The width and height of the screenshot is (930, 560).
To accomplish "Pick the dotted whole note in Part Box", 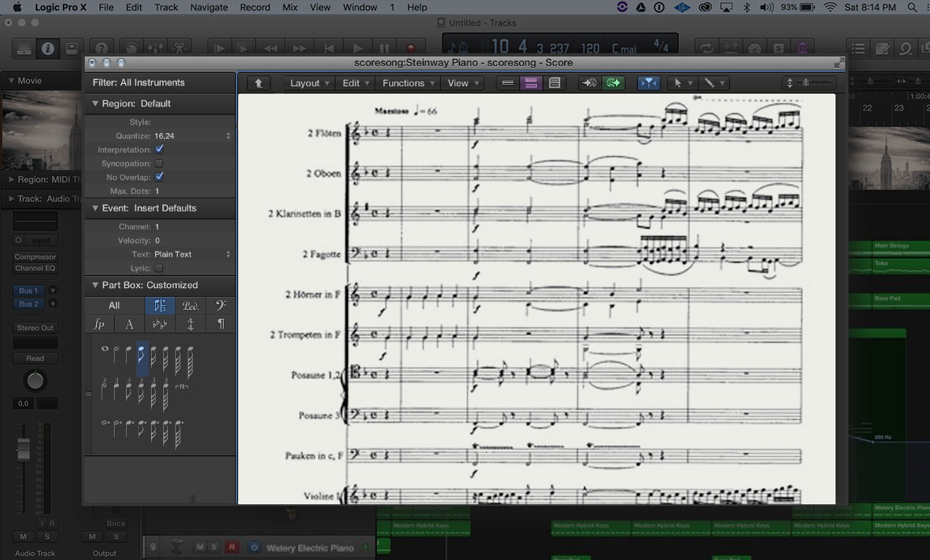I will (x=105, y=423).
